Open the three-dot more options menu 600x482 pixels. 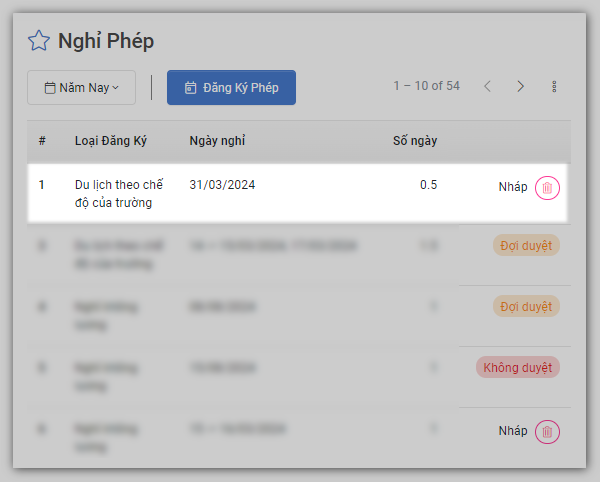pyautogui.click(x=554, y=87)
